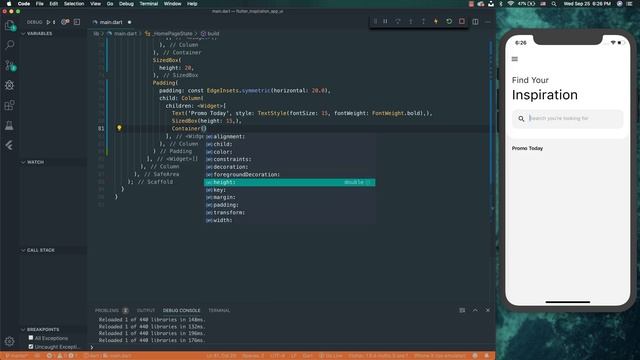Click the simulator search field
Image resolution: width=640 pixels, height=360 pixels.
[x=567, y=118]
